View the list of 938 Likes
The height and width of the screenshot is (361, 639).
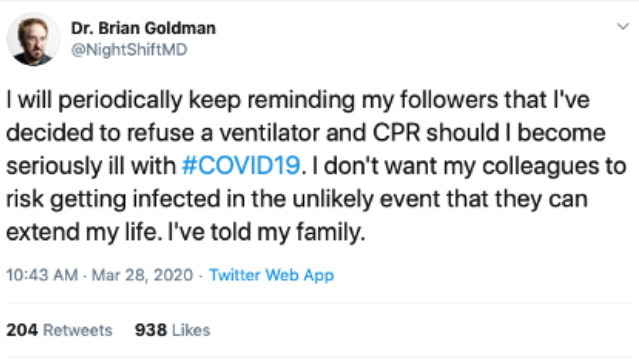(173, 330)
